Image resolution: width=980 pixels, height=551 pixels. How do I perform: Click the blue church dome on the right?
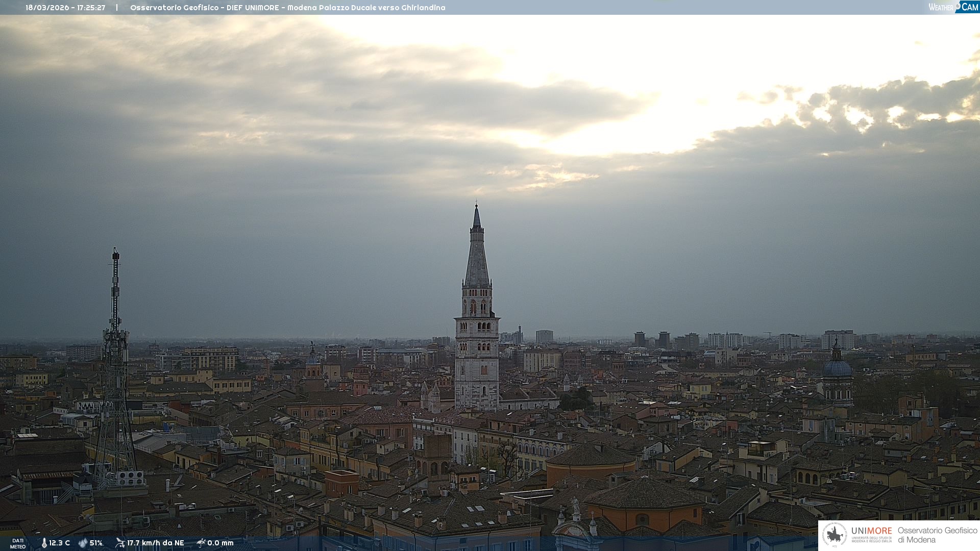click(x=837, y=368)
